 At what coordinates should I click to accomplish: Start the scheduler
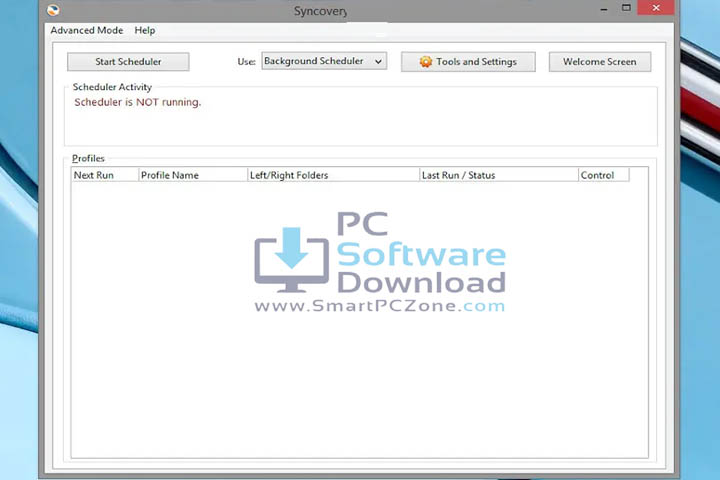click(128, 62)
